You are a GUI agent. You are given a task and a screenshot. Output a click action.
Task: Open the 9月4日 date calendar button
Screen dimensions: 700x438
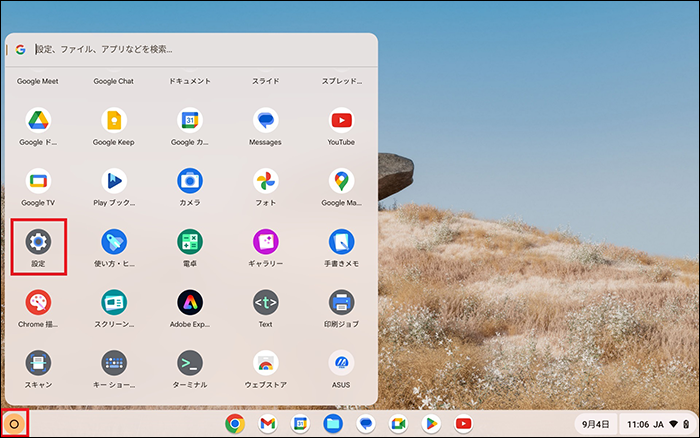(x=594, y=424)
